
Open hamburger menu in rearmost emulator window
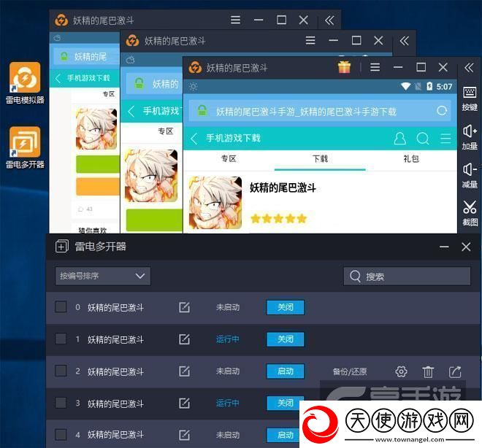(x=235, y=20)
